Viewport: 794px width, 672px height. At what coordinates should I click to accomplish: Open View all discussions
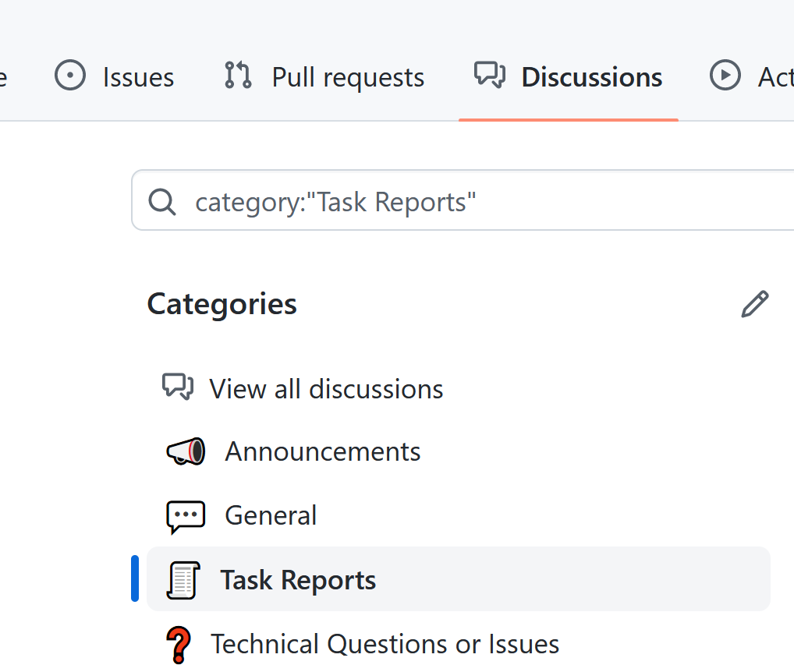[x=459, y=389]
